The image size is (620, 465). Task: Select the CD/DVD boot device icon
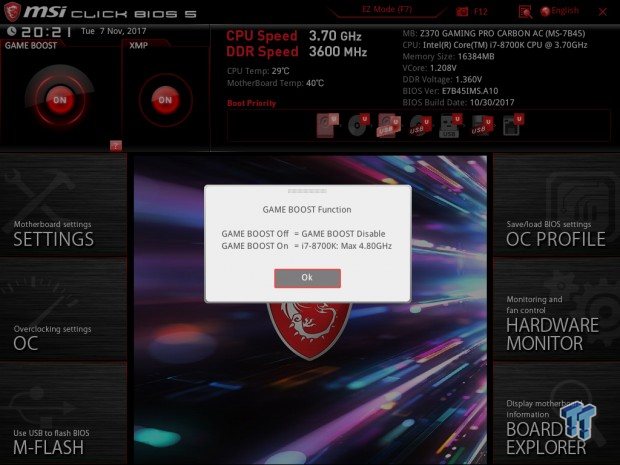pos(358,125)
